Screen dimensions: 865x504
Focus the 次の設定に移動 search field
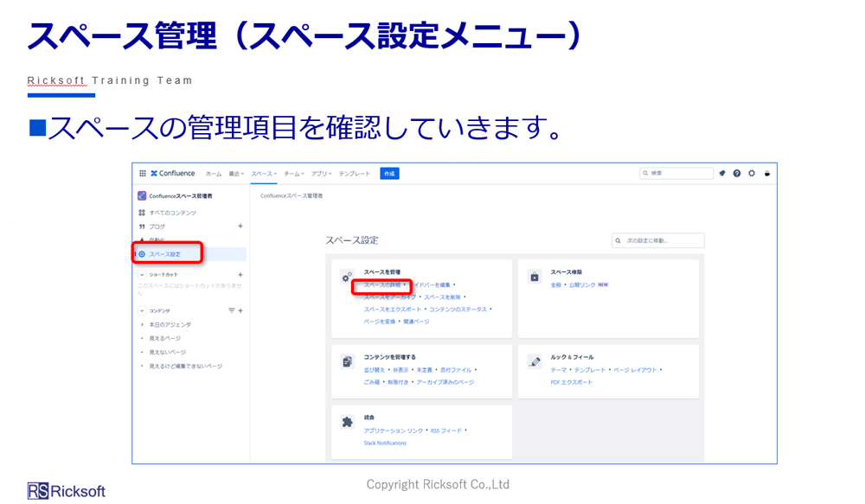click(x=658, y=240)
